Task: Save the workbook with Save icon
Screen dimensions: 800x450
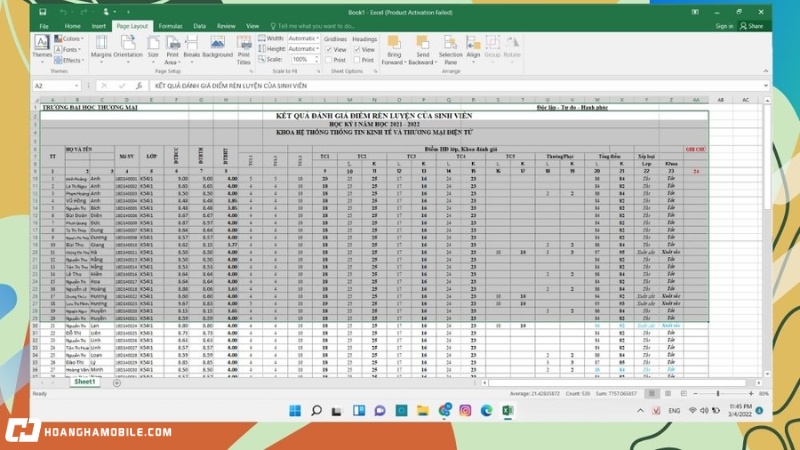Action: pyautogui.click(x=42, y=12)
